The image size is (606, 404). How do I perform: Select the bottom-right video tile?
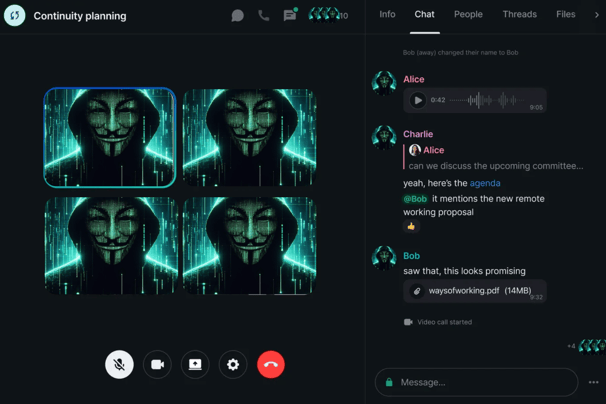[249, 246]
